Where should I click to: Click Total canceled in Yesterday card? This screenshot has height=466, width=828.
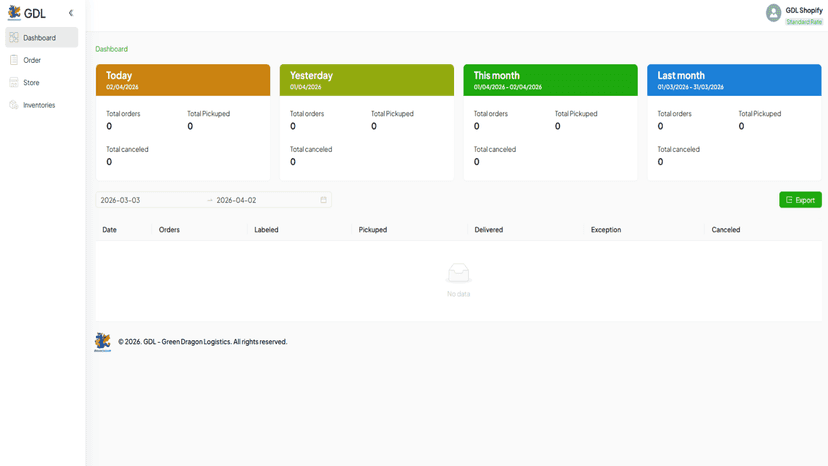click(x=311, y=150)
